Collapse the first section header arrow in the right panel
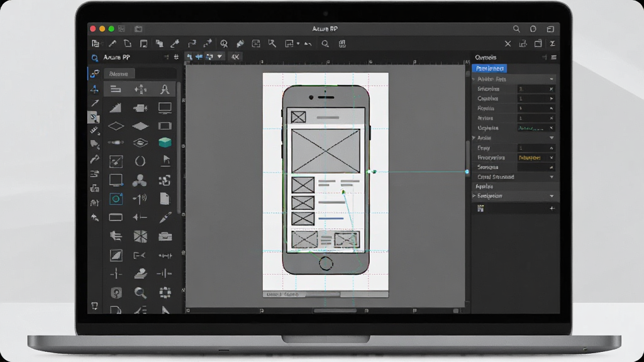This screenshot has height=362, width=644. click(x=552, y=79)
